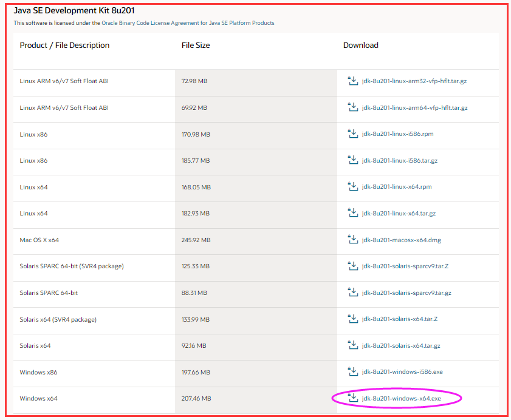Click download icon beside jdk-8u201-linux-x64.rpm

(x=352, y=186)
